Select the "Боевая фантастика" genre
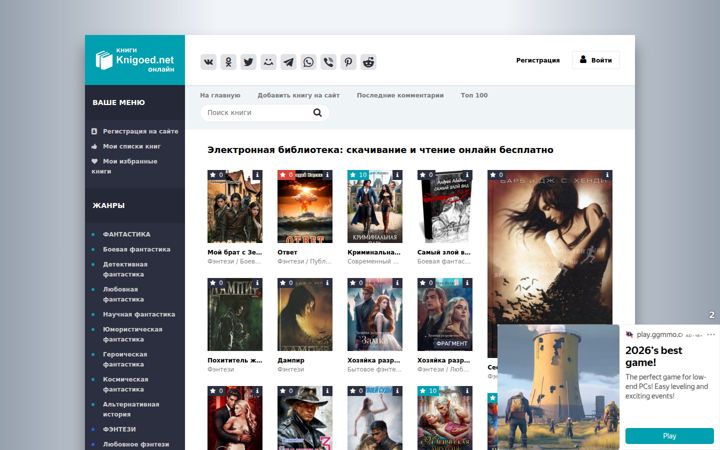The width and height of the screenshot is (720, 450). pyautogui.click(x=136, y=249)
